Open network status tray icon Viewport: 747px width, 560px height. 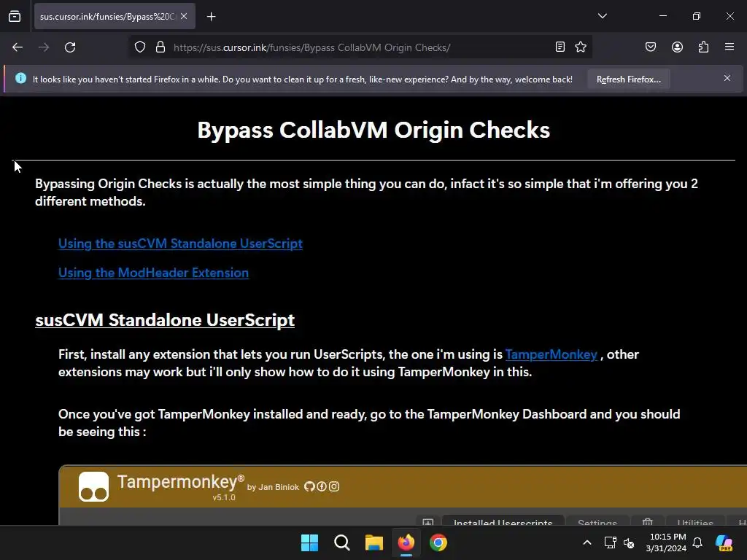(610, 542)
